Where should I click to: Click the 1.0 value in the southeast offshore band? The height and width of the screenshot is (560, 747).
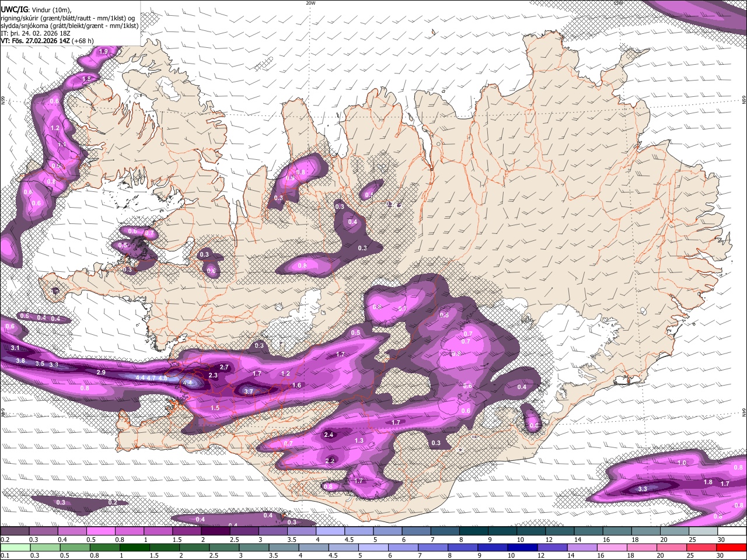682,463
